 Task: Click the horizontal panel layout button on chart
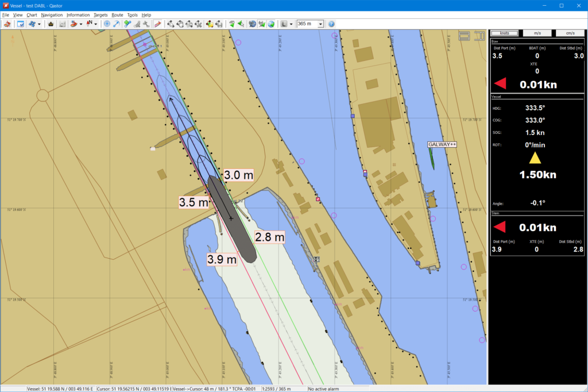[464, 36]
